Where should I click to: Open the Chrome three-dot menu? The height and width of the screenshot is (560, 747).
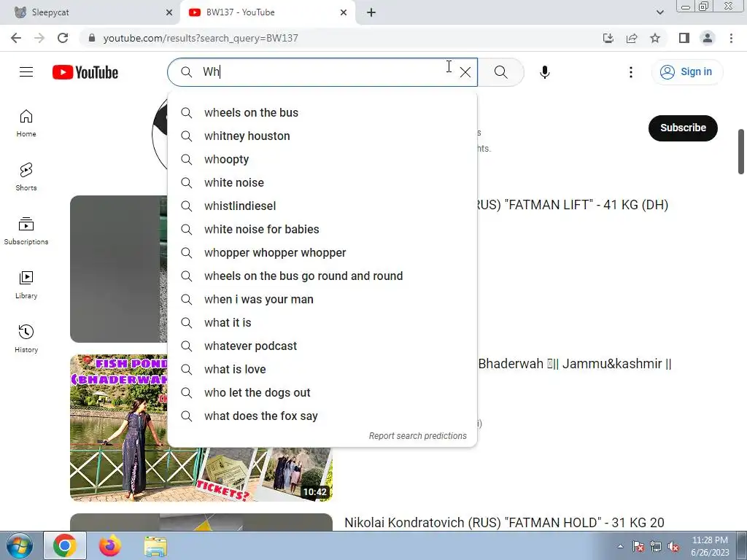731,38
